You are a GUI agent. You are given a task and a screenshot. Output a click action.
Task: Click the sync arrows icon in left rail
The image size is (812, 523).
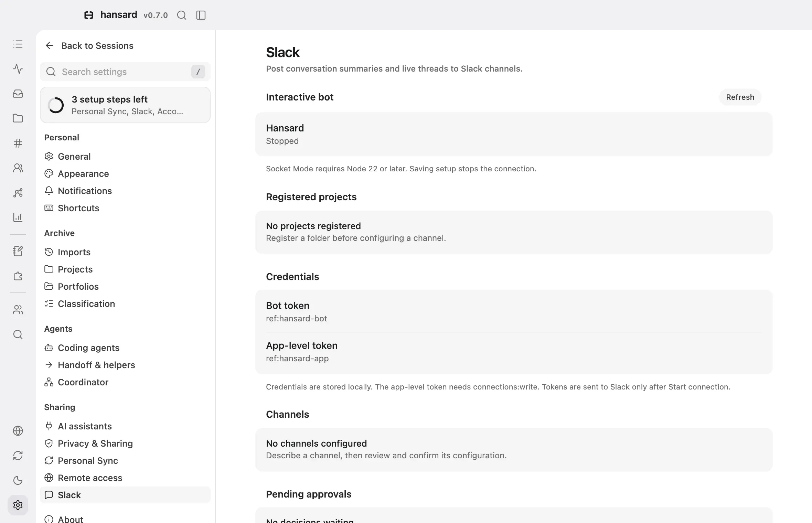point(18,456)
